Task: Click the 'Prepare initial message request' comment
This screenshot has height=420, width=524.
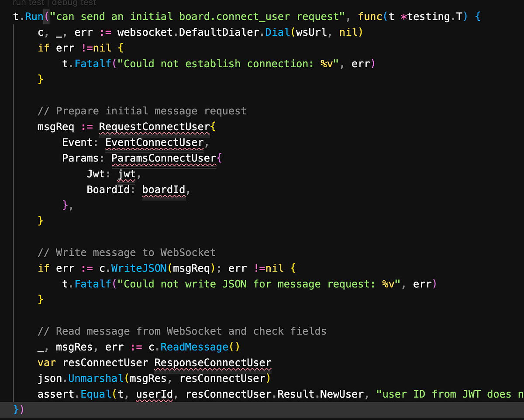Action: click(142, 110)
